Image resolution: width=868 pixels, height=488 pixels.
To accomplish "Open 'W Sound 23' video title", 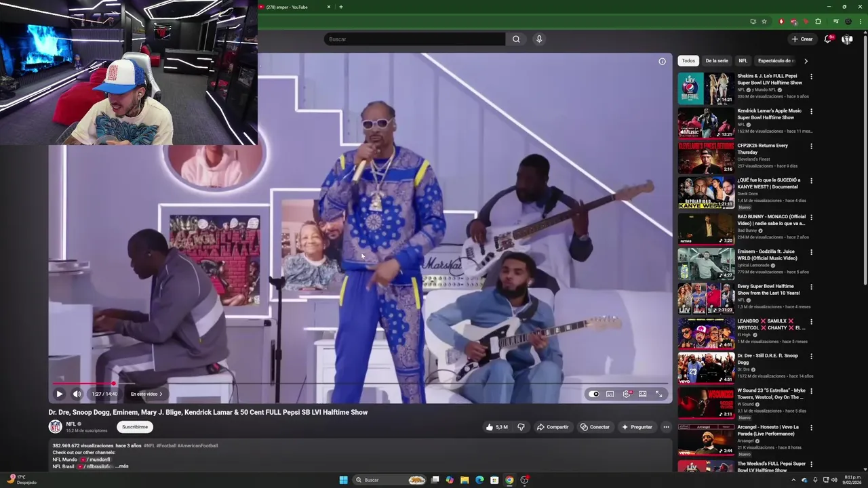I will (772, 394).
